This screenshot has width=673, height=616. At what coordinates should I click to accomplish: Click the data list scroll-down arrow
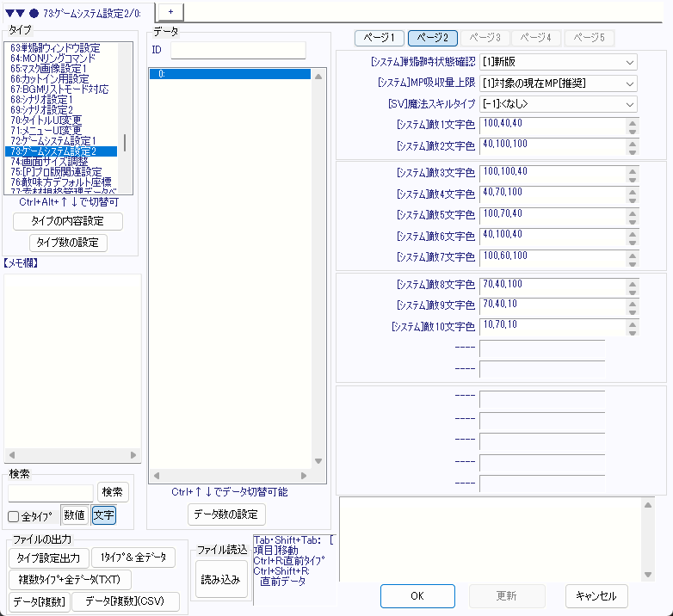pos(318,462)
